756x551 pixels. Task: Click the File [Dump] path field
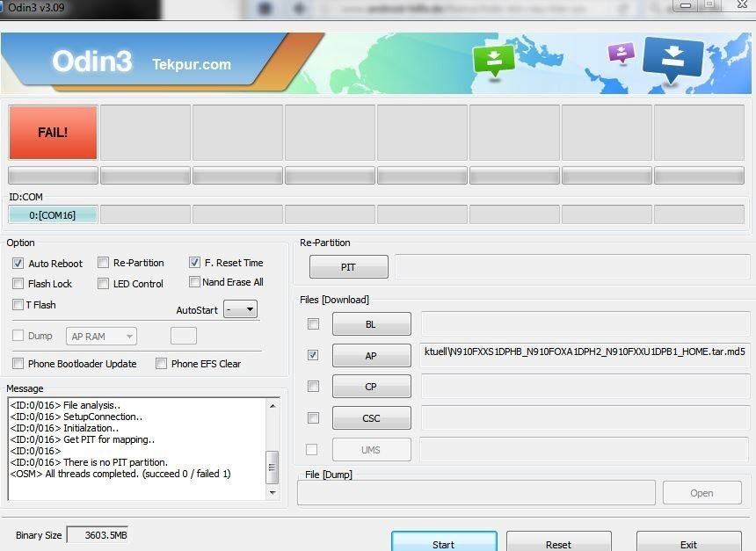(x=476, y=493)
